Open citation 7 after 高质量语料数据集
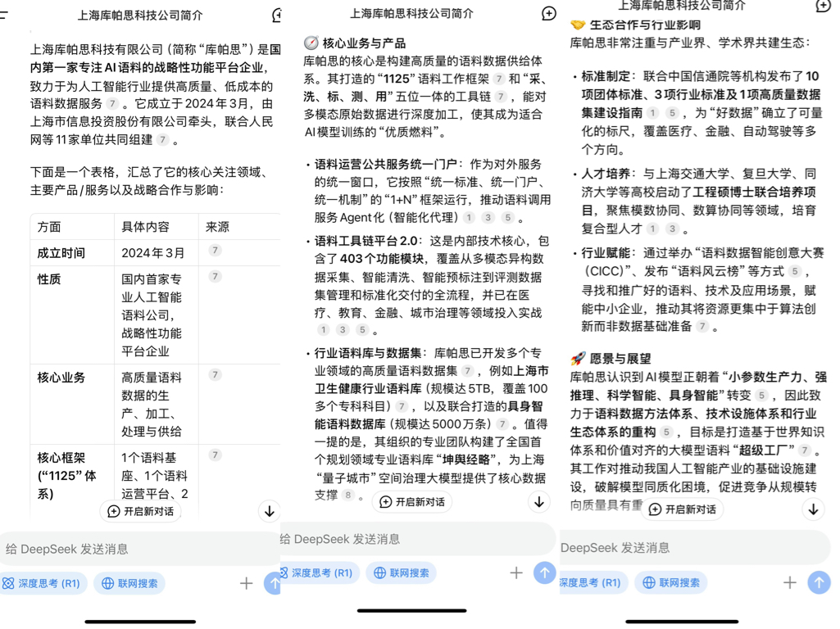The width and height of the screenshot is (840, 629). coord(467,370)
